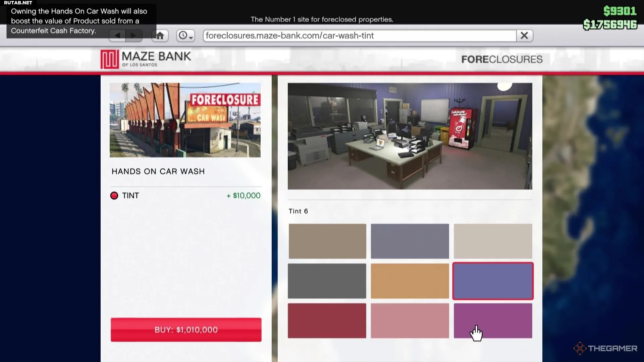Choose the dark red tint swatch
Image resolution: width=644 pixels, height=362 pixels.
[327, 321]
